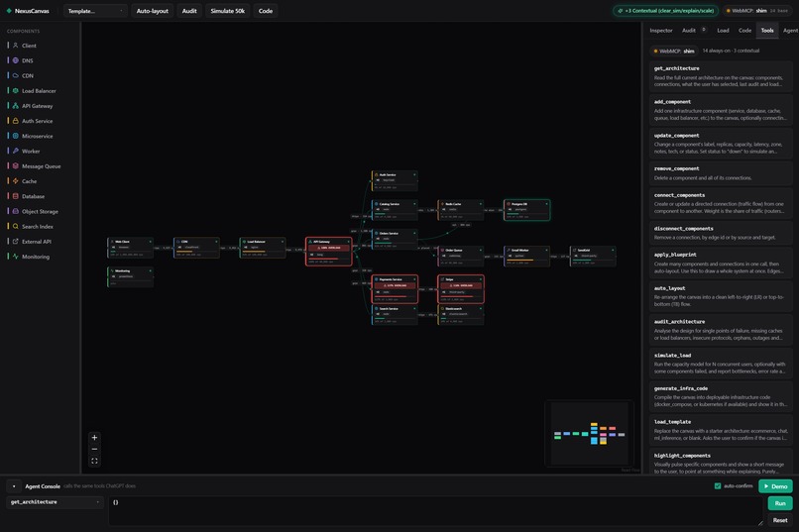Click the Auto-layout toolbar button
The image size is (799, 532).
[152, 11]
